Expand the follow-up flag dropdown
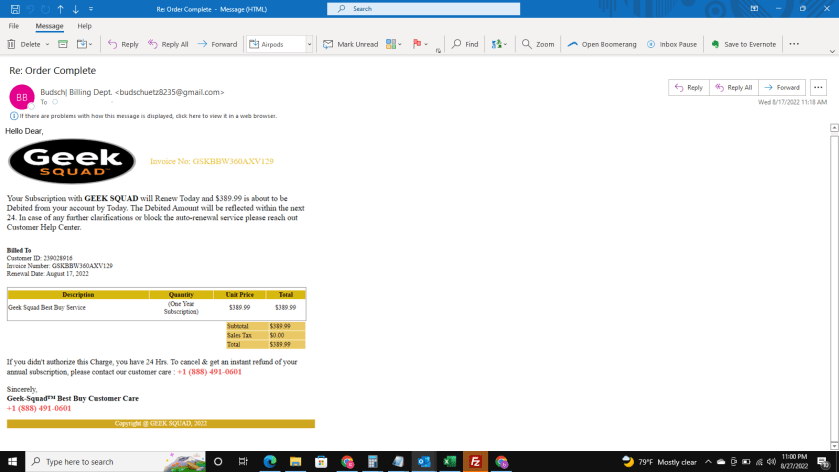Viewport: 839px width, 472px height. 427,44
